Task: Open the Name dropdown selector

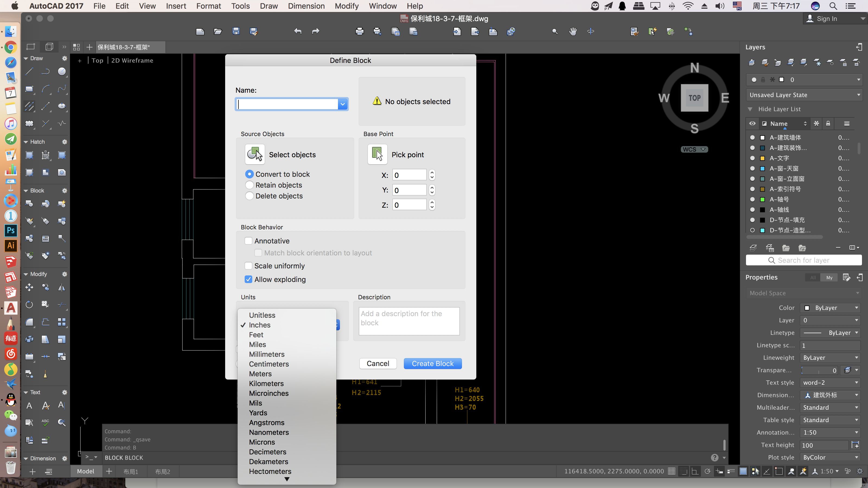Action: coord(343,104)
